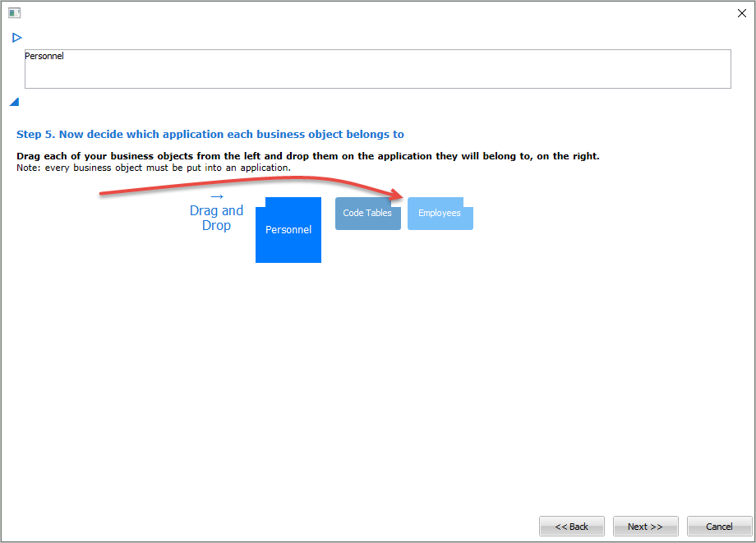Collapse the filled blue triangle below text box
The width and height of the screenshot is (756, 543).
coord(15,102)
